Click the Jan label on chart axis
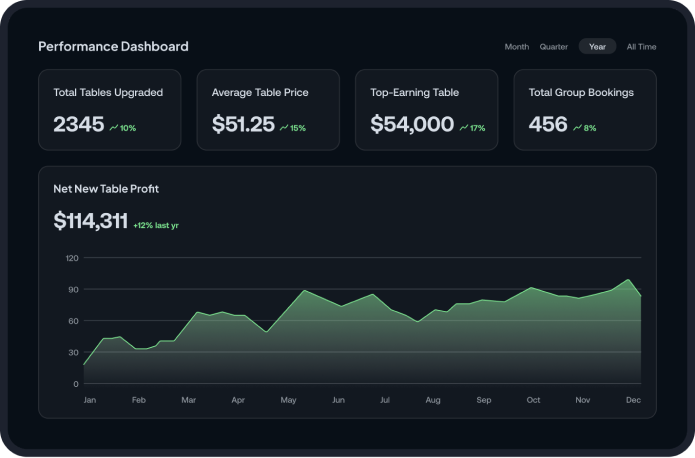The height and width of the screenshot is (458, 695). click(x=90, y=400)
